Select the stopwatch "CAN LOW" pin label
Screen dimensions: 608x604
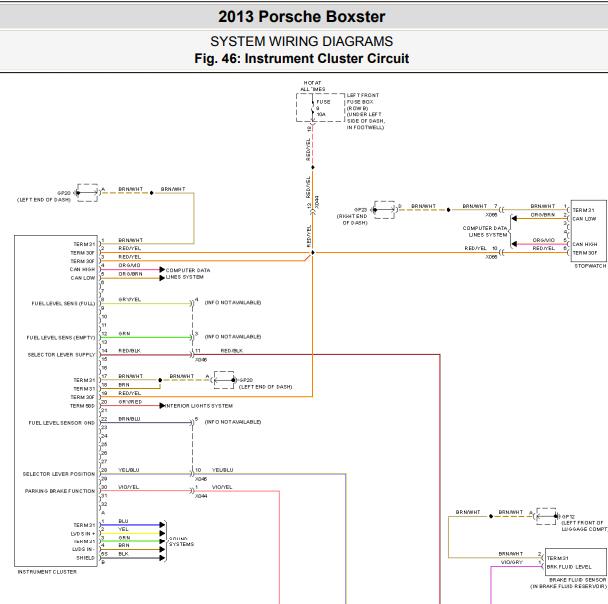click(x=584, y=219)
